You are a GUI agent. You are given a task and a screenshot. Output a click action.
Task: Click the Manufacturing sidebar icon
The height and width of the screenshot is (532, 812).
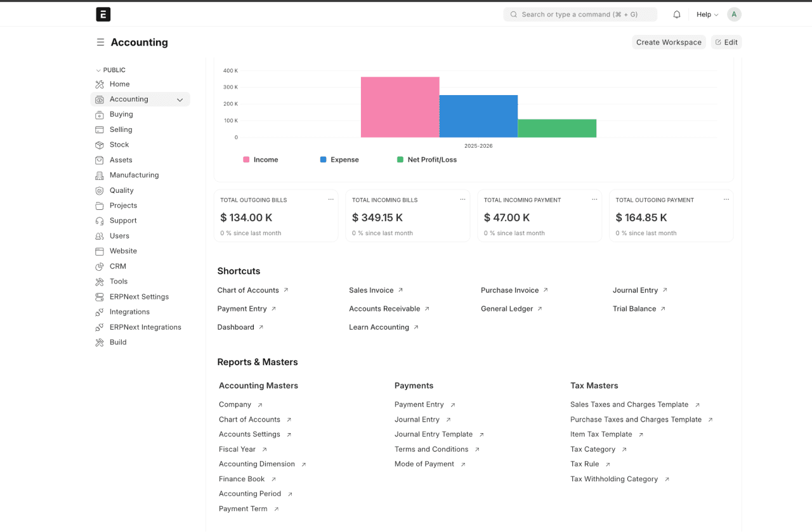tap(100, 175)
